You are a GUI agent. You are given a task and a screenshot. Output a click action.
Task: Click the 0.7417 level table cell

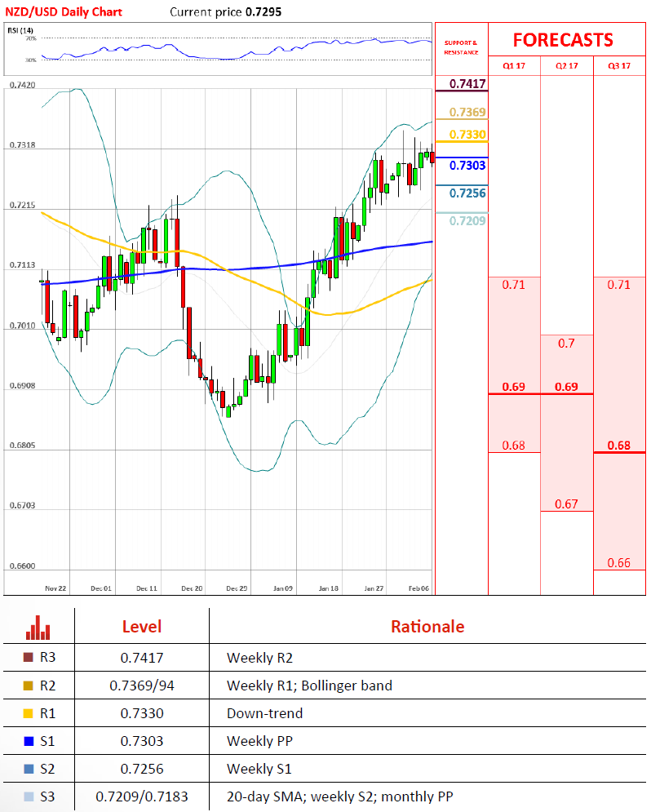pos(142,658)
